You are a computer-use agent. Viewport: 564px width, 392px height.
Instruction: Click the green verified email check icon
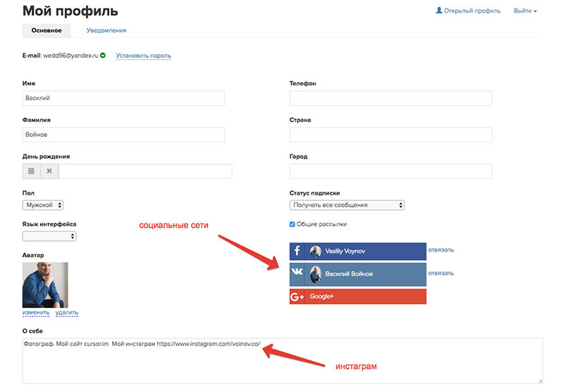(x=103, y=55)
